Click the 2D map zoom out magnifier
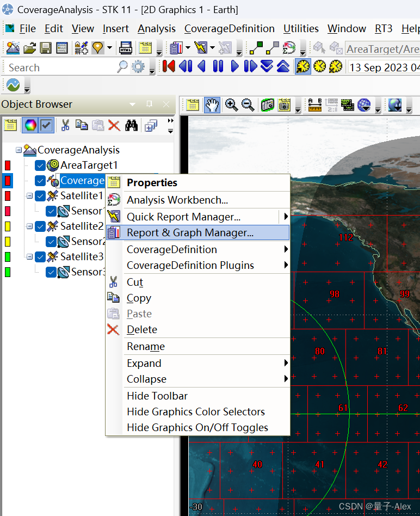The width and height of the screenshot is (420, 516). pyautogui.click(x=248, y=105)
